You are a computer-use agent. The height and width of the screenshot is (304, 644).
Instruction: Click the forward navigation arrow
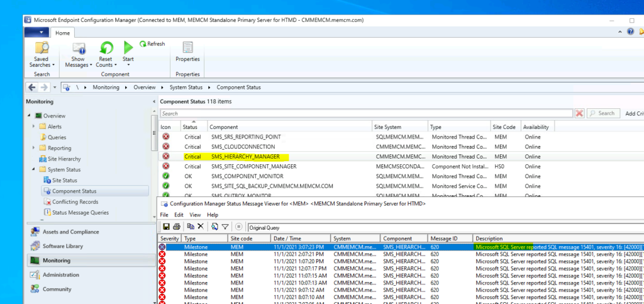point(44,87)
